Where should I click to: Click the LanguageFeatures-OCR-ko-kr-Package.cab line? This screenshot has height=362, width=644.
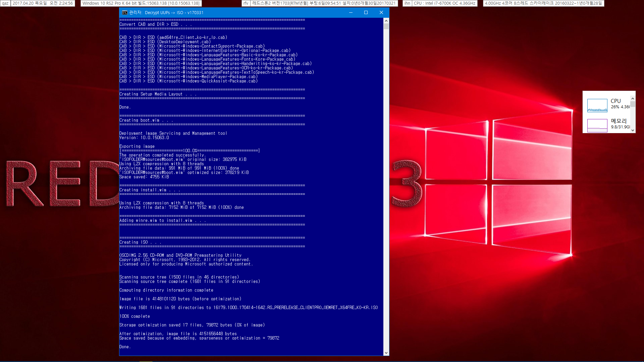[206, 68]
